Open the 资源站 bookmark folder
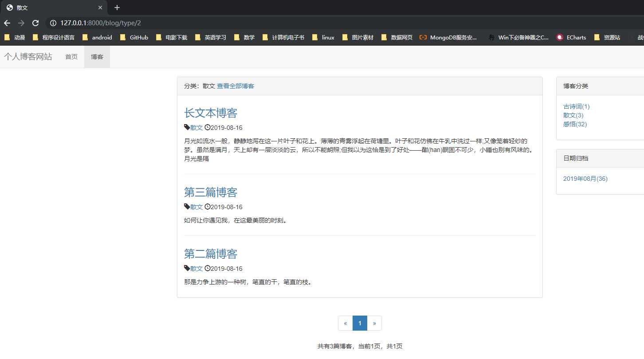This screenshot has height=359, width=644. pos(607,38)
